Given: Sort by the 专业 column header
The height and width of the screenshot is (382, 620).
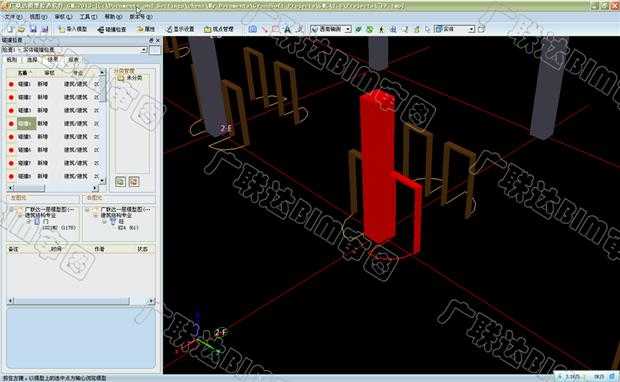Looking at the screenshot, I should (x=78, y=73).
